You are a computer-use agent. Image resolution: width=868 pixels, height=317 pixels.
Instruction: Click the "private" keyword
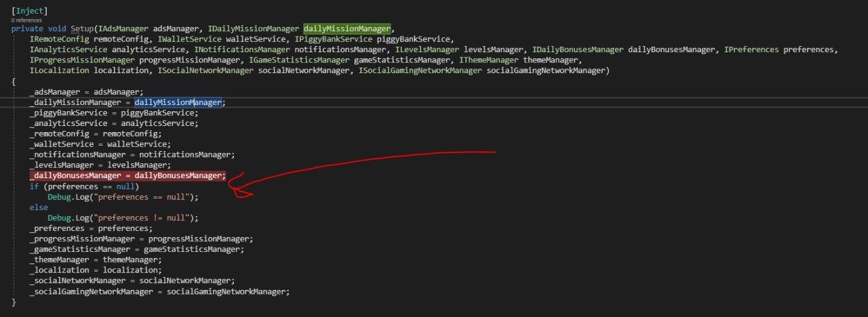[27, 29]
